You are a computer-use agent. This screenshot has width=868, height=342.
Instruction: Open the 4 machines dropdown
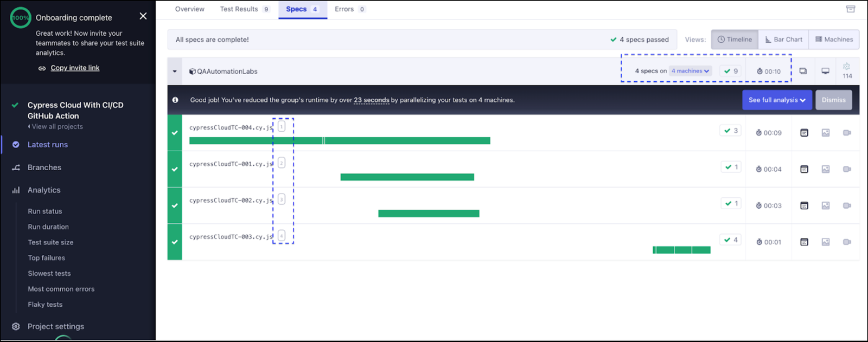tap(690, 71)
